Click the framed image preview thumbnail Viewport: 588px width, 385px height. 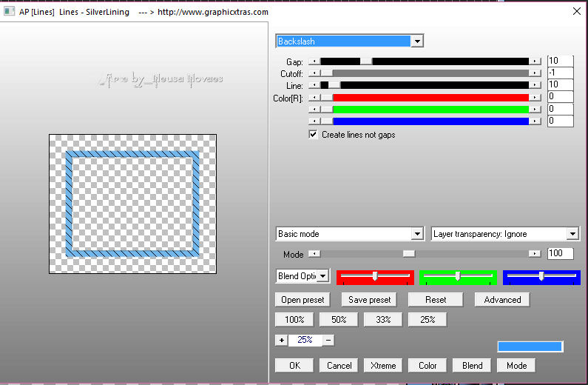click(x=132, y=204)
